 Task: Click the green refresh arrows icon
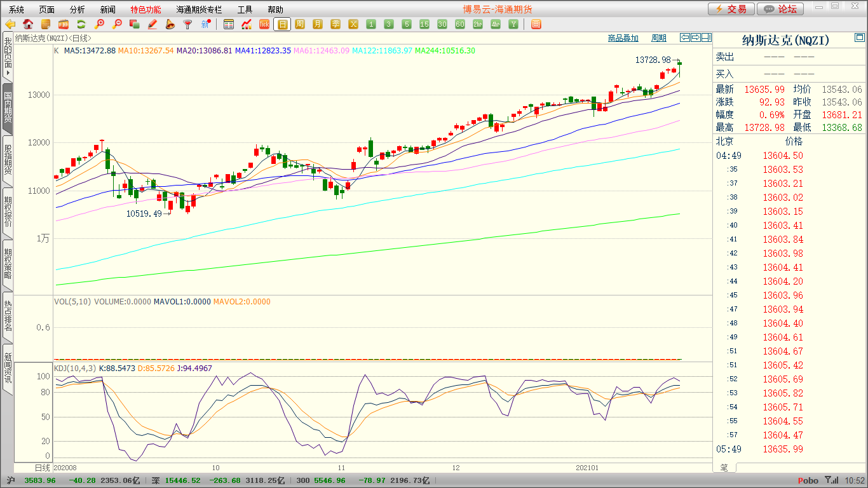point(81,24)
